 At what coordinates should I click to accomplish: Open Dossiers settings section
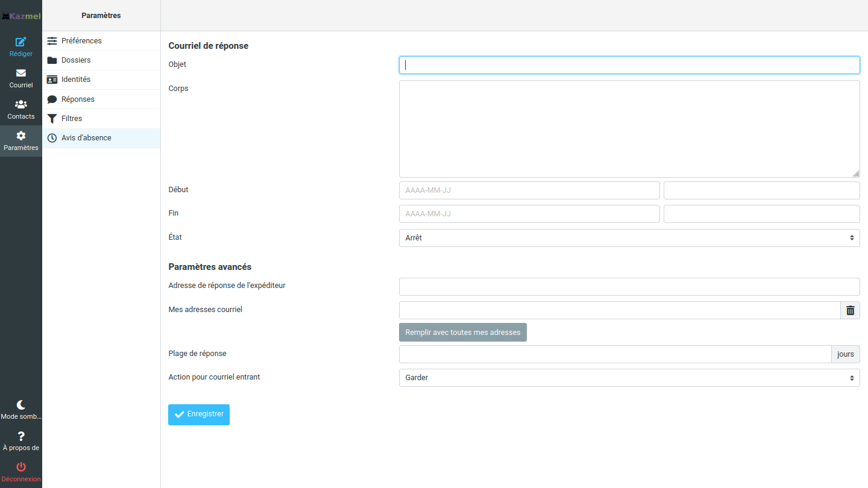[x=76, y=60]
